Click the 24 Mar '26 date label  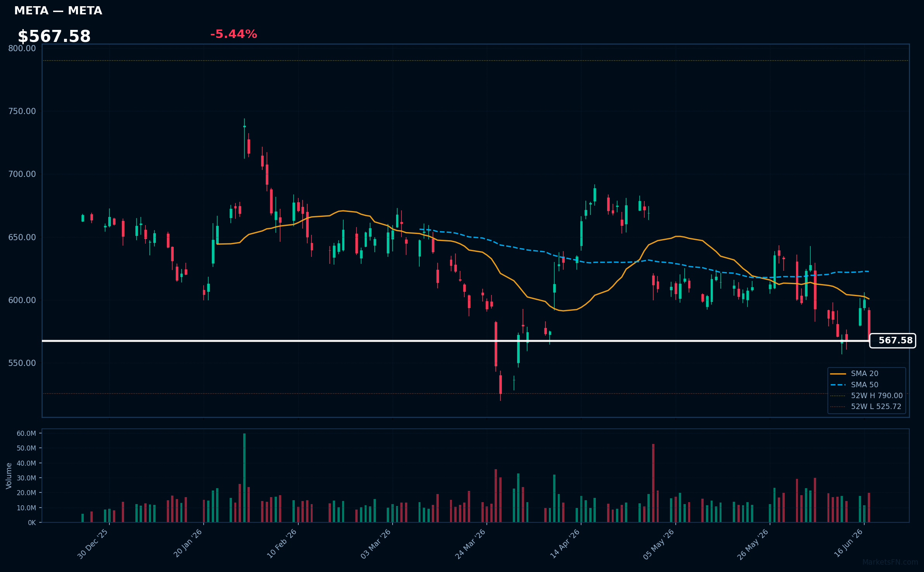[470, 544]
